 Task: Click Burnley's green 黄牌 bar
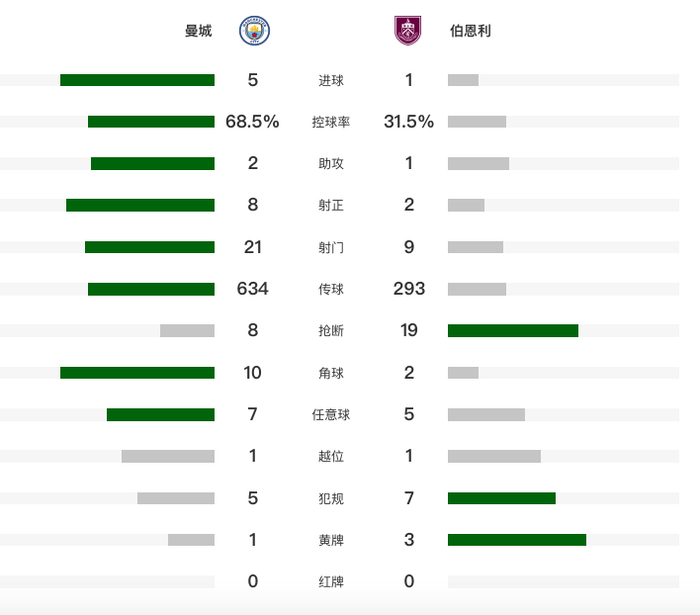point(517,540)
